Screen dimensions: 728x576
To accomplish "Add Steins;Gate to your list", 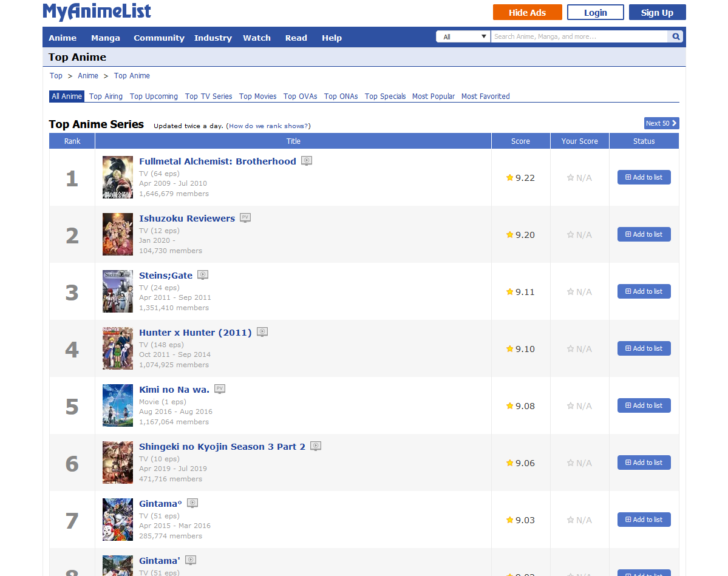I will (644, 291).
